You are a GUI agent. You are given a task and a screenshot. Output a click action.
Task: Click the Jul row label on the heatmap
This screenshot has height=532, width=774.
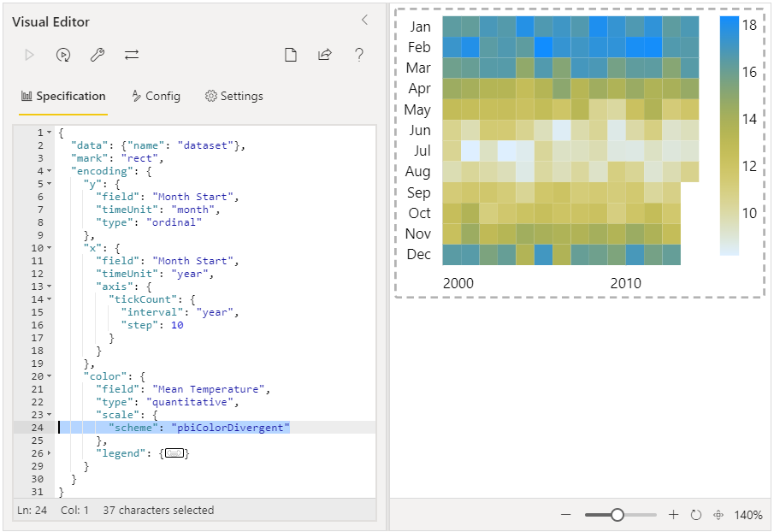tap(422, 151)
